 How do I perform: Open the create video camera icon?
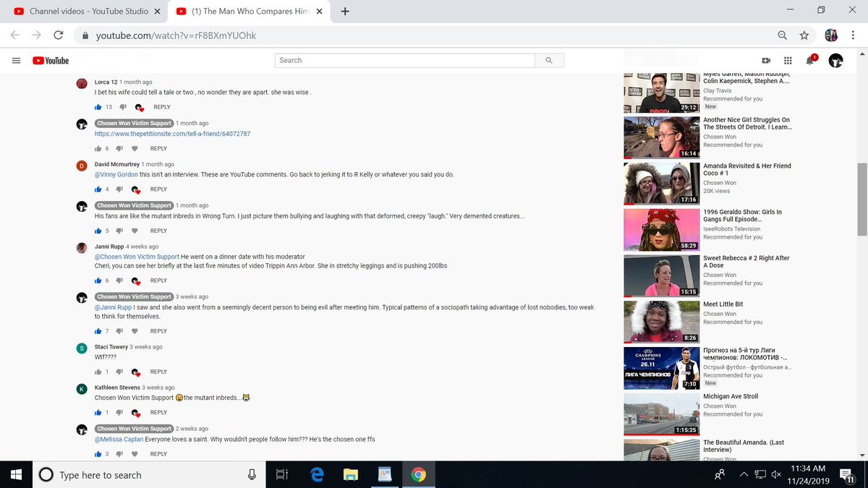point(766,61)
